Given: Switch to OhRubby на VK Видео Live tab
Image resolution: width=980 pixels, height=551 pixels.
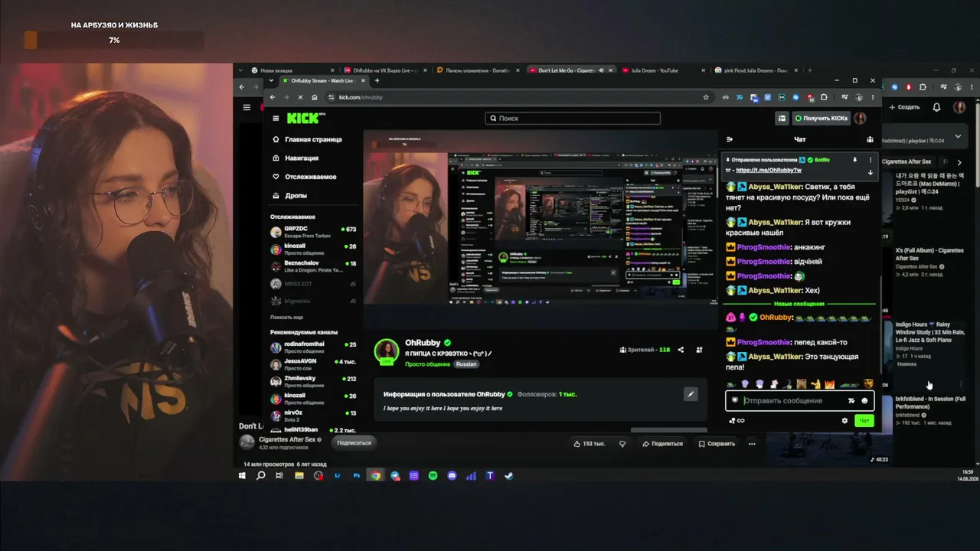Looking at the screenshot, I should 387,70.
